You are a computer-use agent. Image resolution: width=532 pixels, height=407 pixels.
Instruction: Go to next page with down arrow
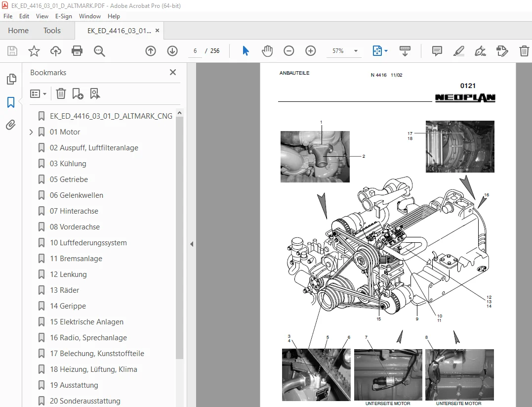172,51
